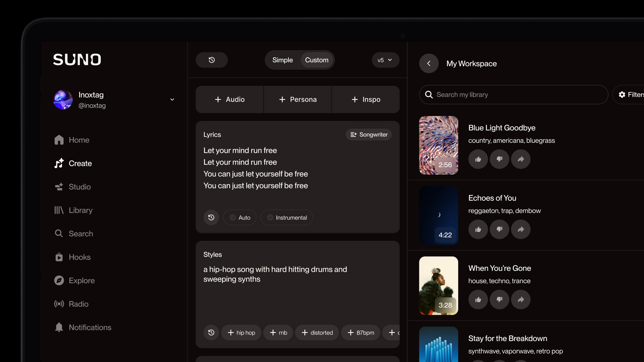The width and height of the screenshot is (644, 362).
Task: Open Notifications from the sidebar bell icon
Action: click(59, 327)
